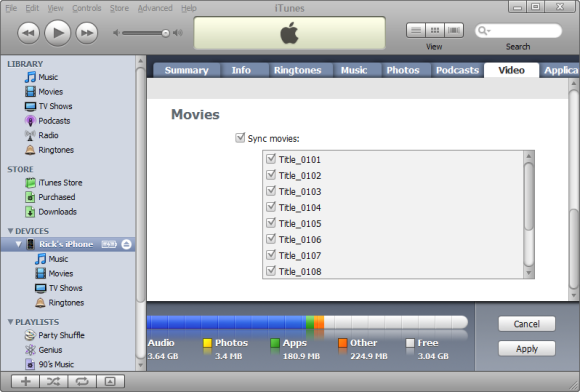Image resolution: width=580 pixels, height=392 pixels.
Task: Uncheck Title_0108 movie
Action: point(271,271)
